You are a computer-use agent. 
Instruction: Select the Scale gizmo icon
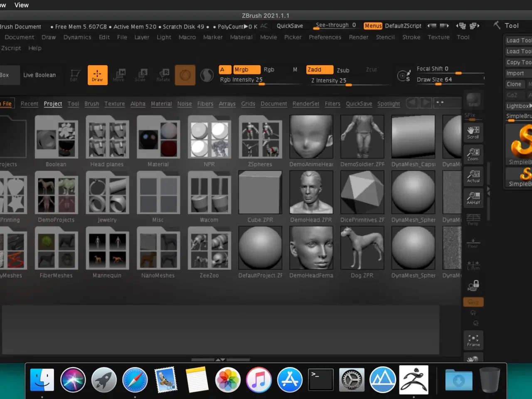(141, 75)
